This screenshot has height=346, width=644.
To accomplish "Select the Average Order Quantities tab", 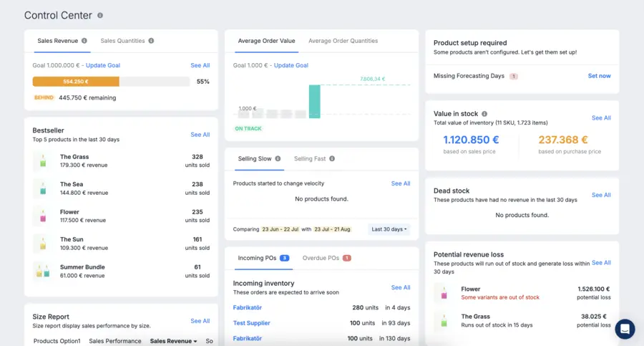I will [x=343, y=41].
